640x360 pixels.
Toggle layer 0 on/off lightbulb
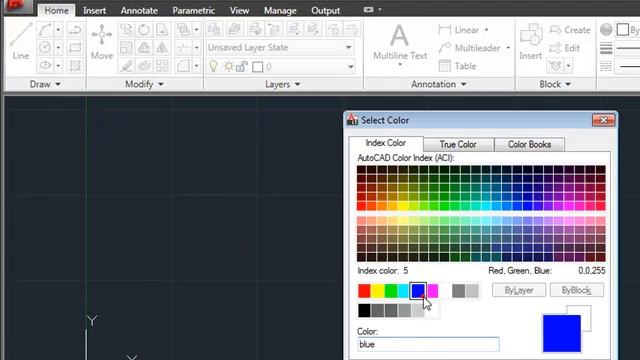click(x=213, y=66)
